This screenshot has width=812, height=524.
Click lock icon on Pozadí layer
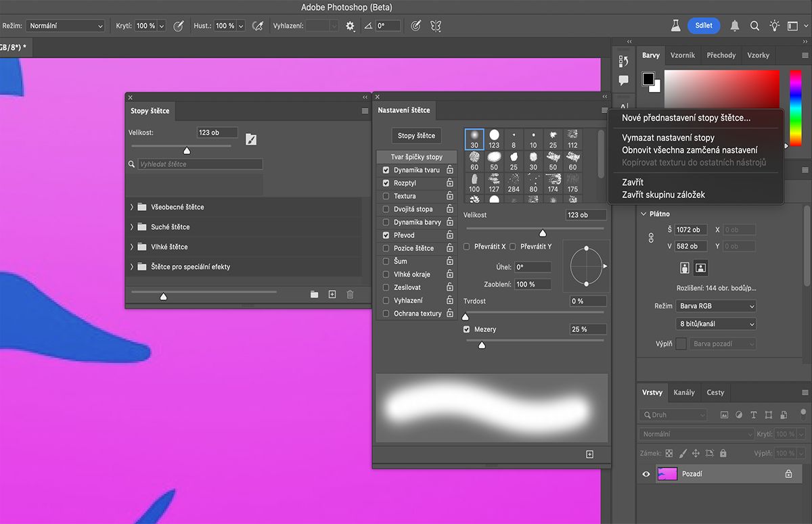788,474
